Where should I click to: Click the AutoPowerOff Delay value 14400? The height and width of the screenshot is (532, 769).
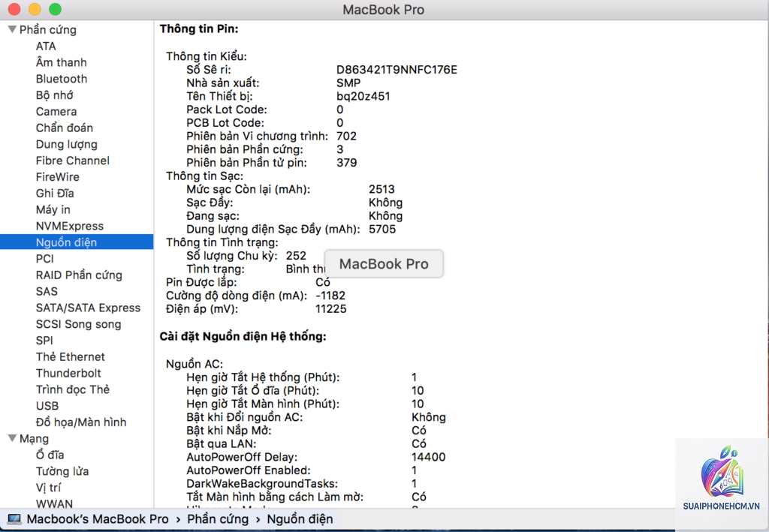click(x=428, y=457)
